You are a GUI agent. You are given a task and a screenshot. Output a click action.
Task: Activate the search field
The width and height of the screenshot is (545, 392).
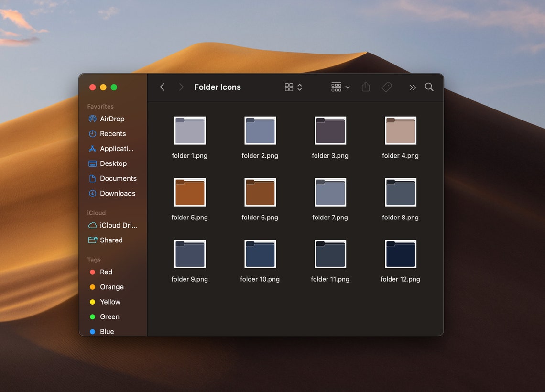tap(429, 87)
